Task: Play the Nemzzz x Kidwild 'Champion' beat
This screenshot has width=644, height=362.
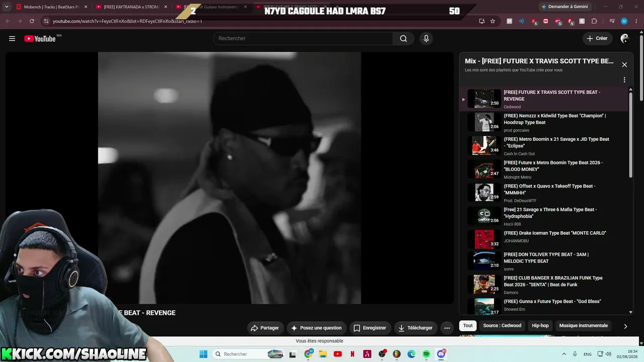Action: 544,122
